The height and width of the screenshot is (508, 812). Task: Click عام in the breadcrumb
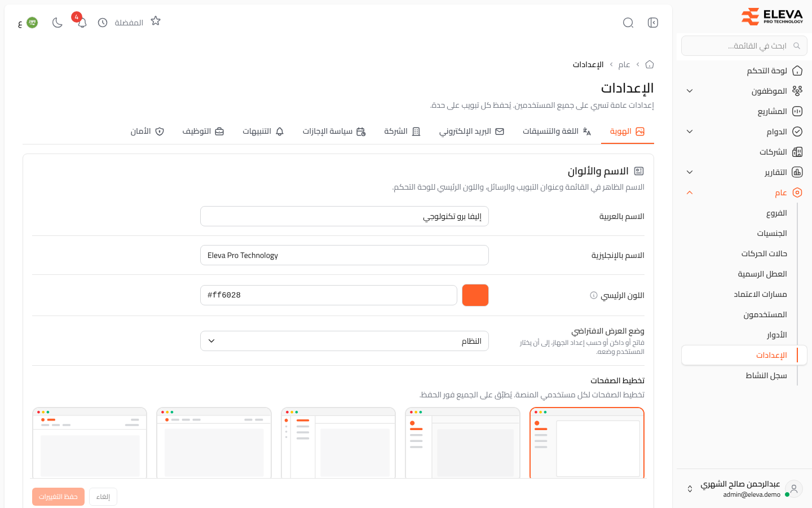tap(624, 64)
